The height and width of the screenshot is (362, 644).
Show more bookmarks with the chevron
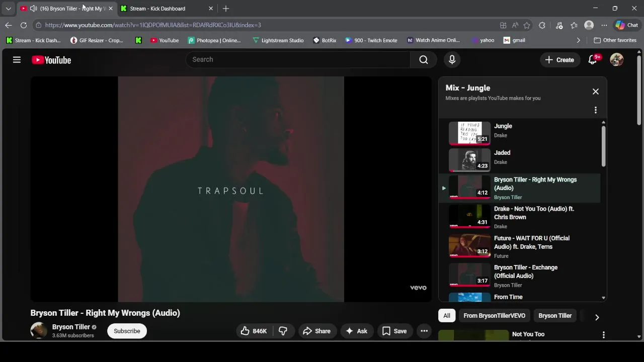[x=578, y=40]
